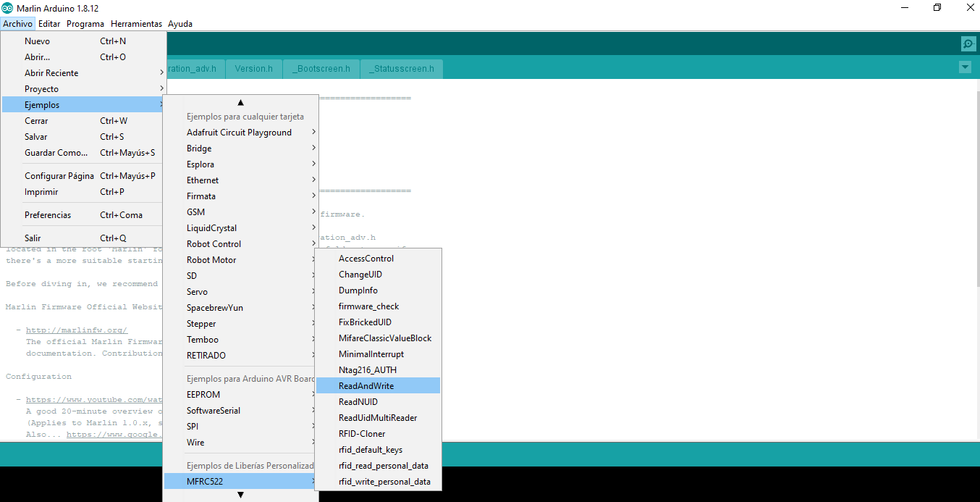Open the Editar menu
Screen dimensions: 980x502
tap(49, 24)
